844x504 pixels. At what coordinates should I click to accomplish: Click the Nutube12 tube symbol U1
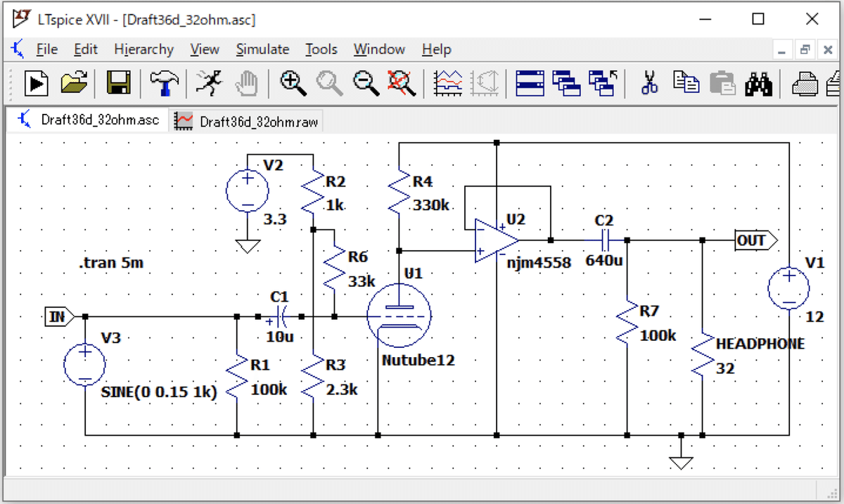click(x=399, y=316)
